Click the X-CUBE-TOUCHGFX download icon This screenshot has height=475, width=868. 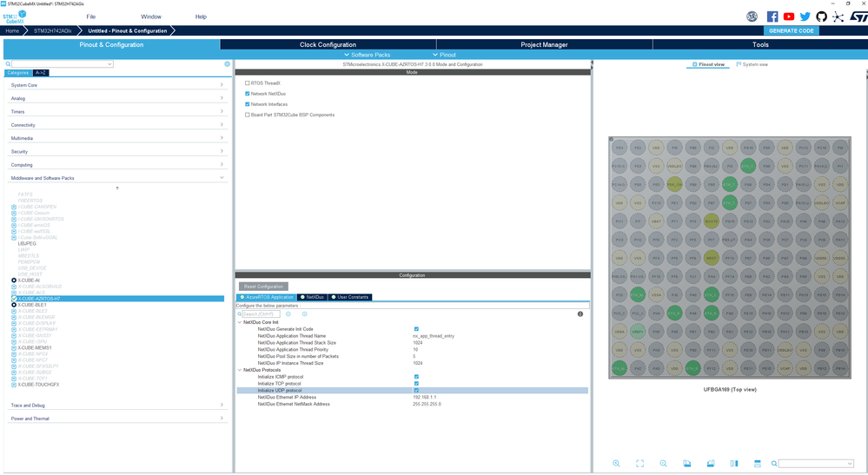[14, 385]
